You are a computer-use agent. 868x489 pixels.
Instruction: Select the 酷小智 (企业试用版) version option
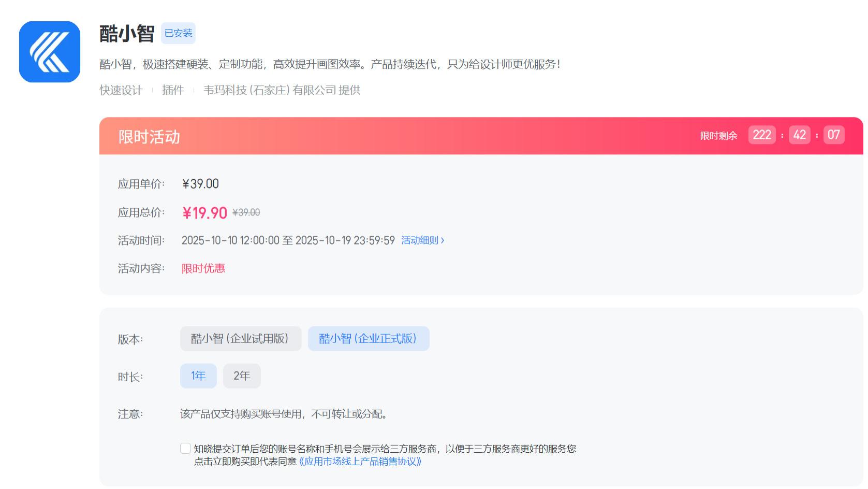pyautogui.click(x=241, y=339)
